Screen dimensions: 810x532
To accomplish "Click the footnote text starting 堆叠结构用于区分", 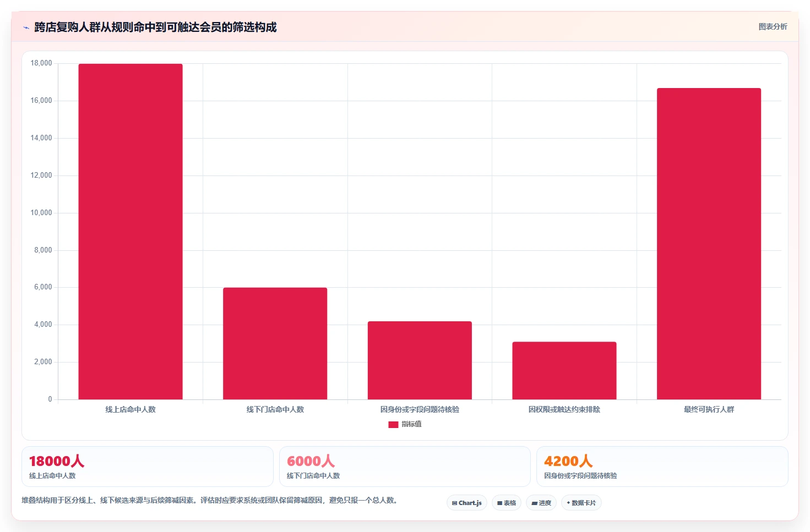I will point(209,500).
